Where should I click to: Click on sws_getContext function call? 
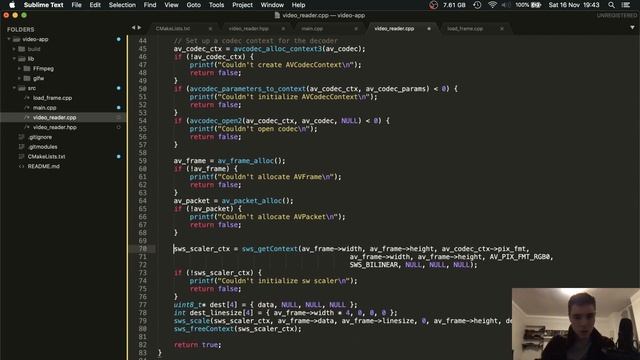(x=270, y=249)
